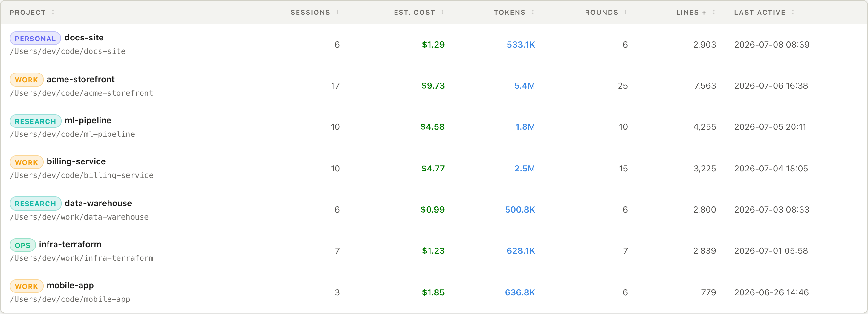This screenshot has height=314, width=868.
Task: Click the 779 lines value
Action: click(708, 292)
